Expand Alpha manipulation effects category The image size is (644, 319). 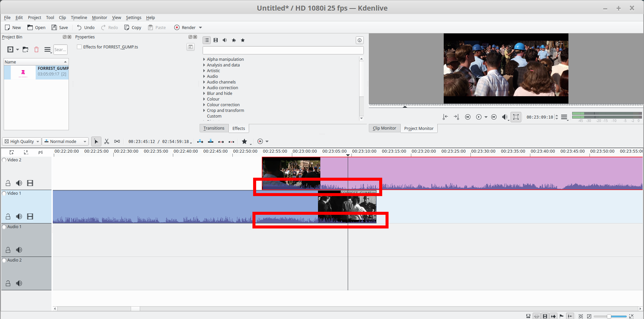(x=204, y=59)
